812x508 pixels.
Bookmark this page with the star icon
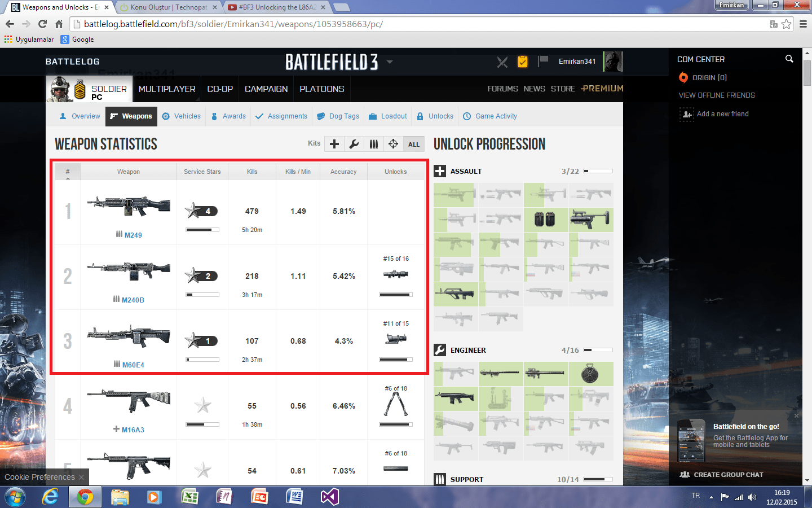pyautogui.click(x=787, y=24)
